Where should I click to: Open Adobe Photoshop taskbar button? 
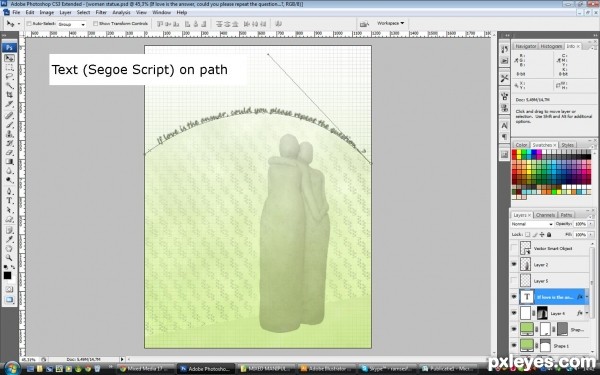[x=205, y=369]
